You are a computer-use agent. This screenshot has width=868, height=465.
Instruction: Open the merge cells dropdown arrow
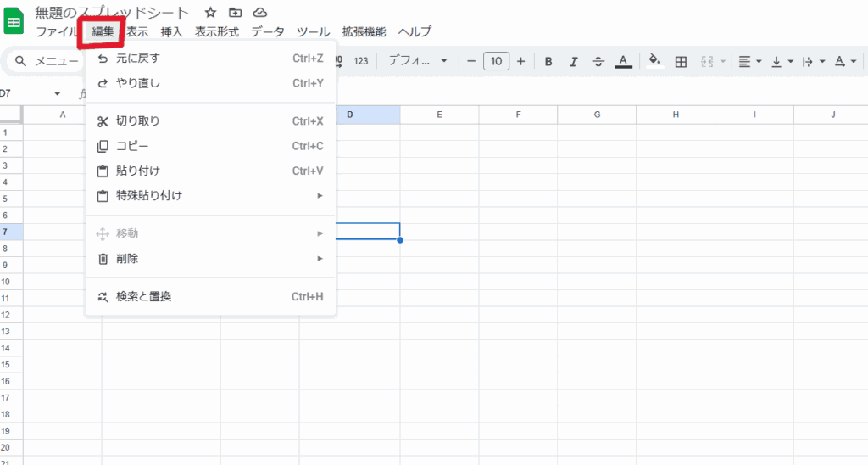[722, 62]
